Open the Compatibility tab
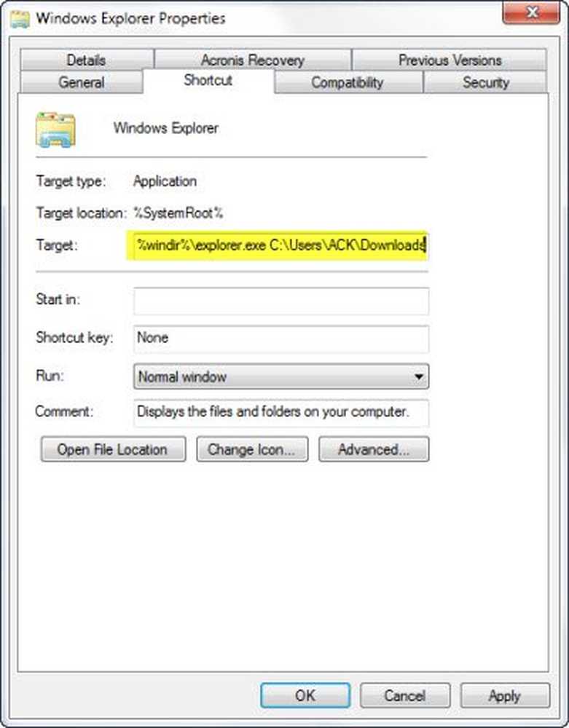 coord(348,82)
